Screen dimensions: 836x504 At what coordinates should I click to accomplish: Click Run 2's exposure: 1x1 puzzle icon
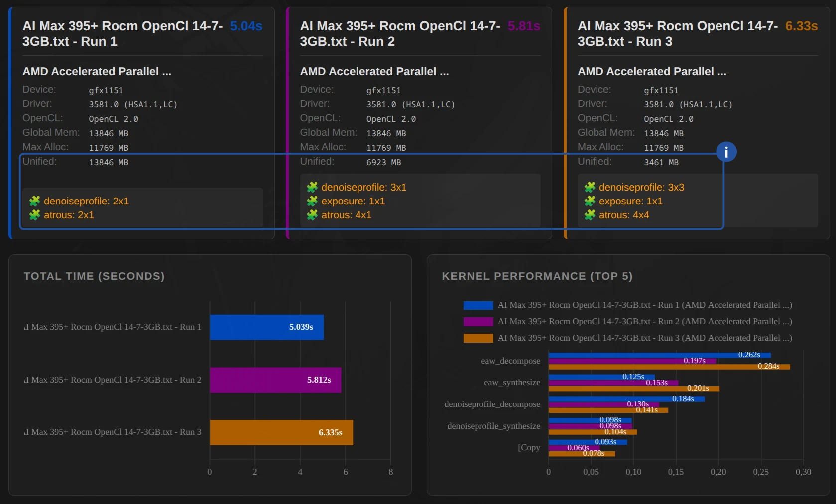(312, 201)
